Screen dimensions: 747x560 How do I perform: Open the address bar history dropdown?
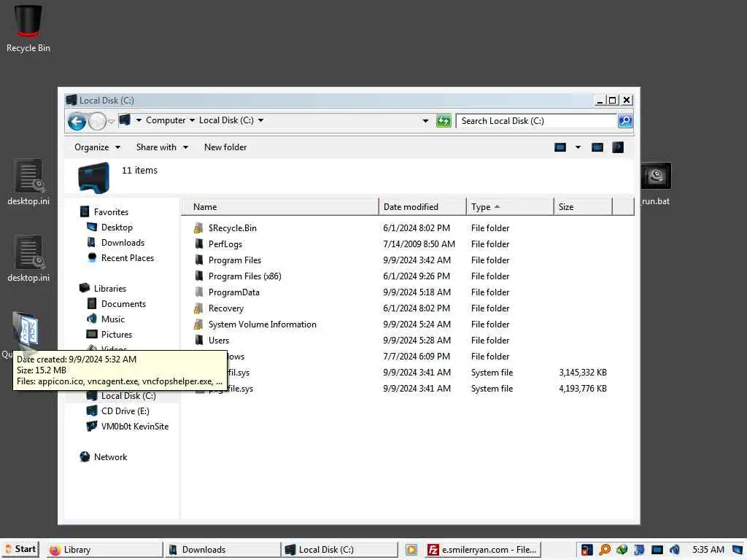click(x=425, y=121)
